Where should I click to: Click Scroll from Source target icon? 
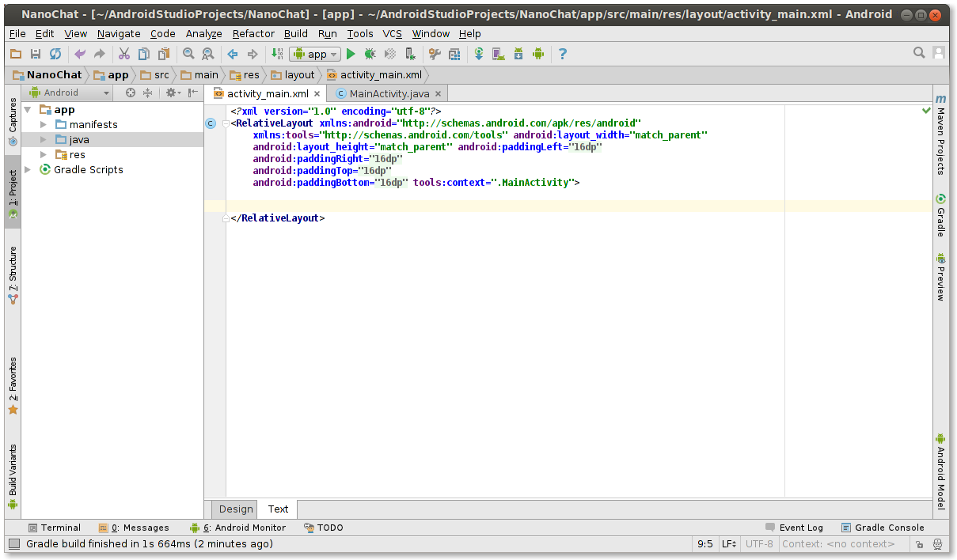pos(131,93)
